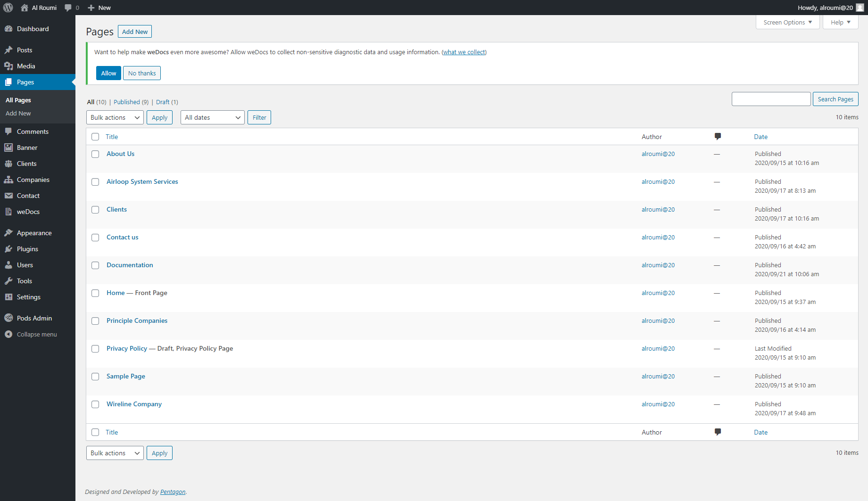Screen dimensions: 868x501
Task: Expand the Help panel
Action: click(841, 22)
